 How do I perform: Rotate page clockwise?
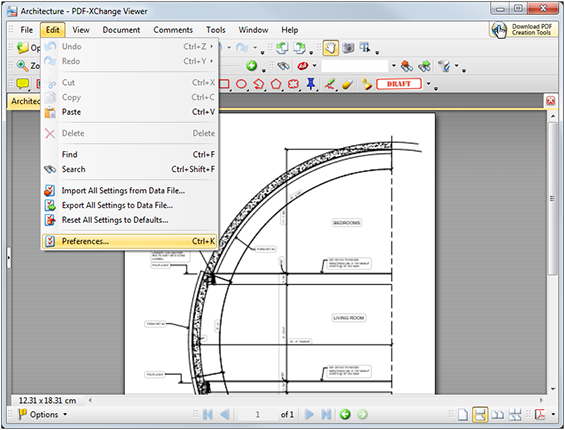coord(299,48)
